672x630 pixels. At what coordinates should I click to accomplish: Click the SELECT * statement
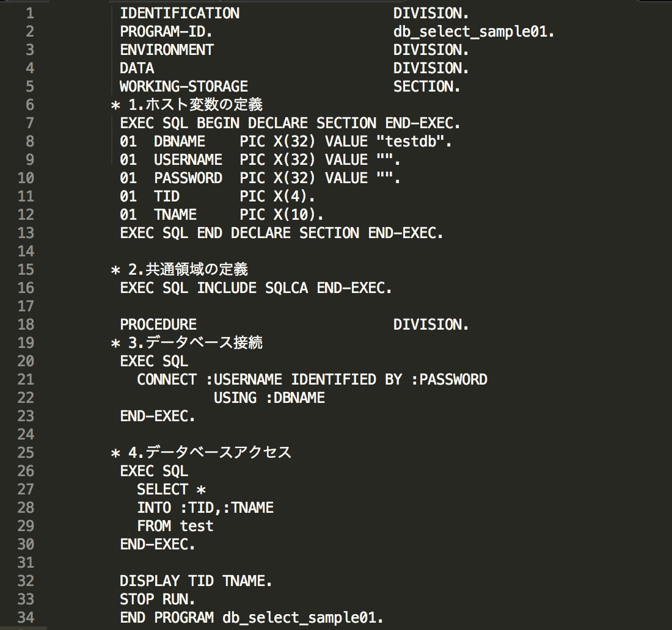tap(171, 489)
